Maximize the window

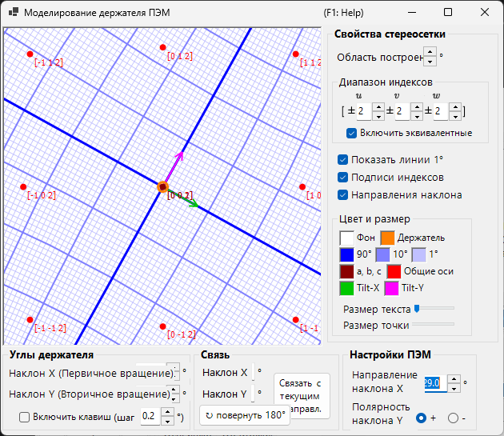pyautogui.click(x=448, y=12)
